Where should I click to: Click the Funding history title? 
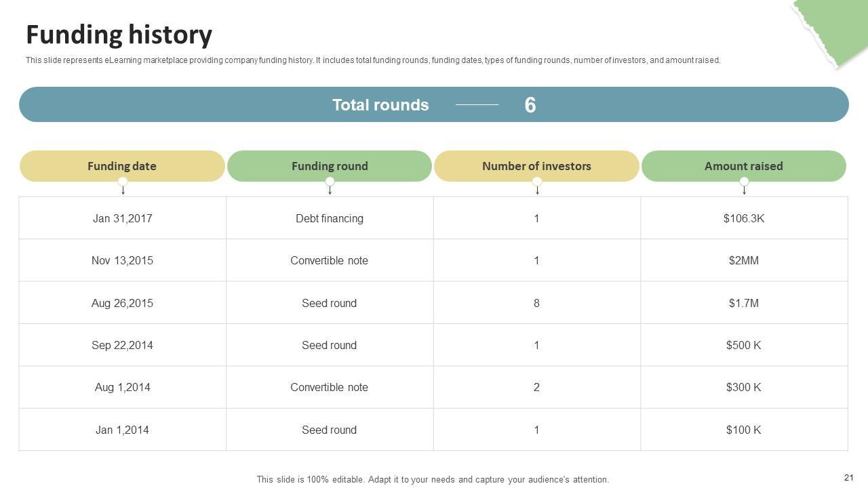coord(119,35)
